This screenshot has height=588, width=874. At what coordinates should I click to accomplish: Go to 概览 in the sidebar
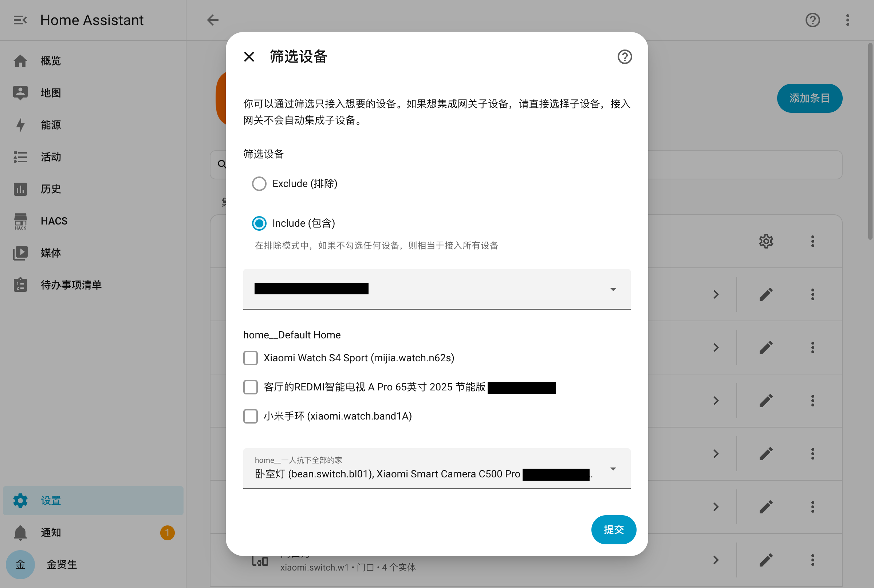click(x=93, y=61)
